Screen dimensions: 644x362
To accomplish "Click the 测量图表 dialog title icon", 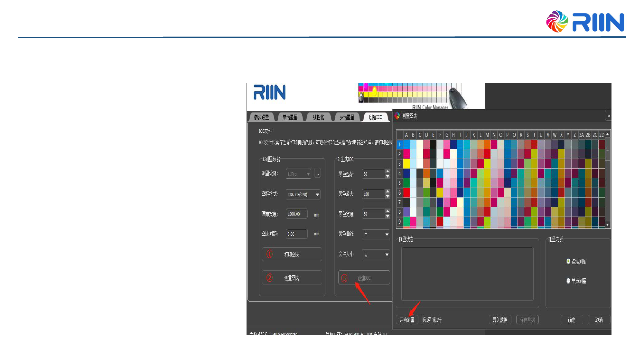I will pyautogui.click(x=397, y=116).
